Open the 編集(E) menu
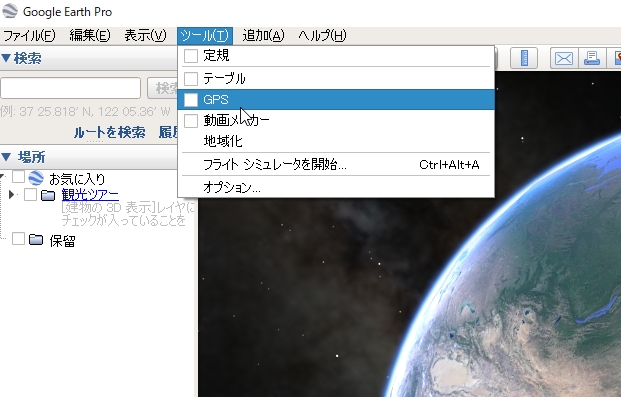 click(90, 36)
